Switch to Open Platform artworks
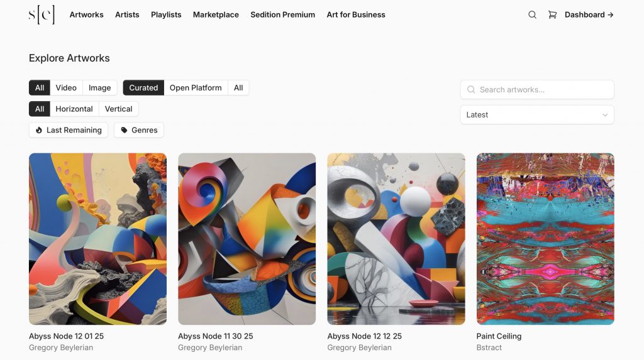 pyautogui.click(x=196, y=88)
